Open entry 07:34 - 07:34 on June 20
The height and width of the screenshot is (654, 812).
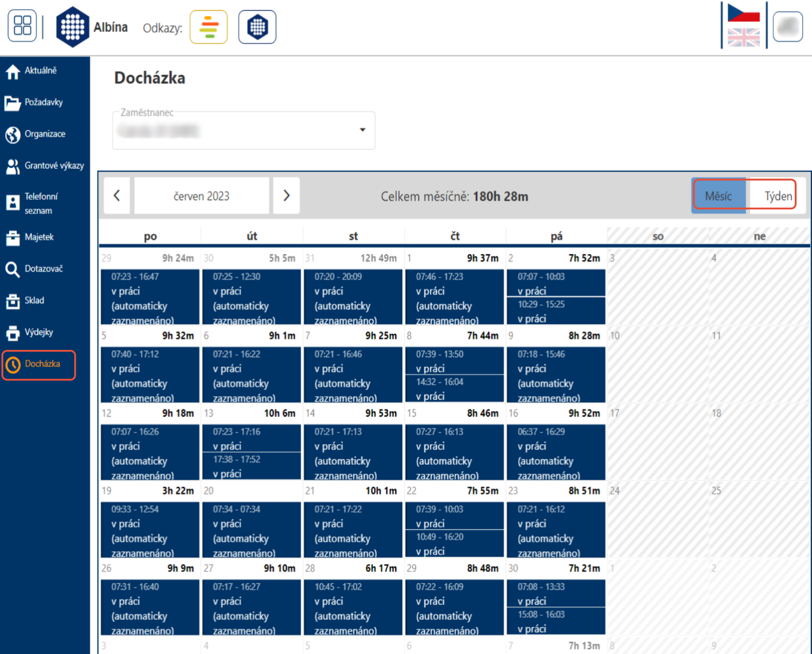click(252, 530)
